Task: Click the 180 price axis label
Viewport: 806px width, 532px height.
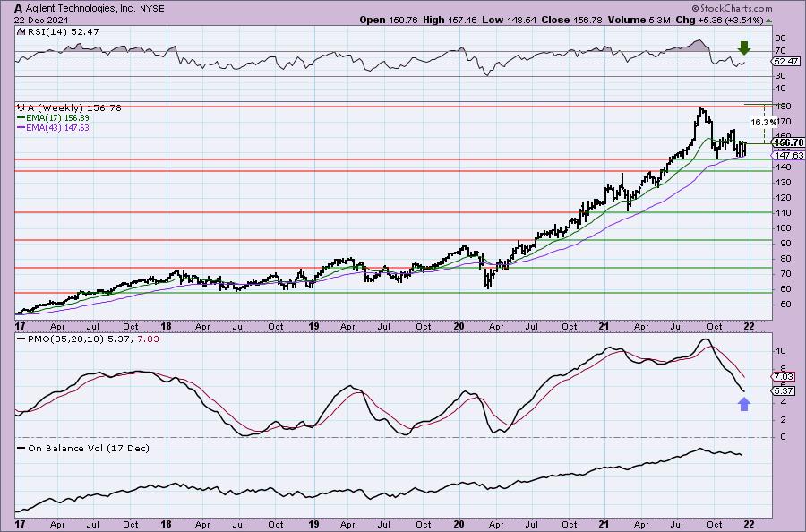Action: click(784, 107)
